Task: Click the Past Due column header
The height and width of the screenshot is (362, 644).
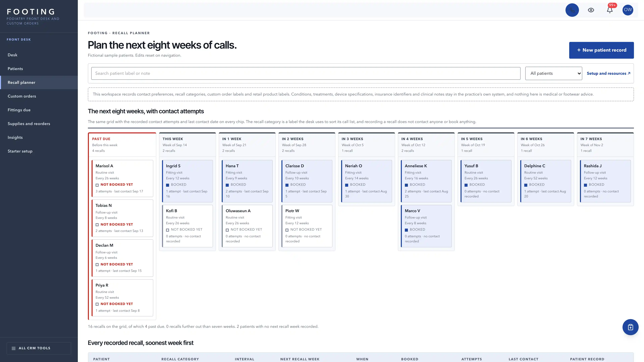Action: [x=101, y=139]
